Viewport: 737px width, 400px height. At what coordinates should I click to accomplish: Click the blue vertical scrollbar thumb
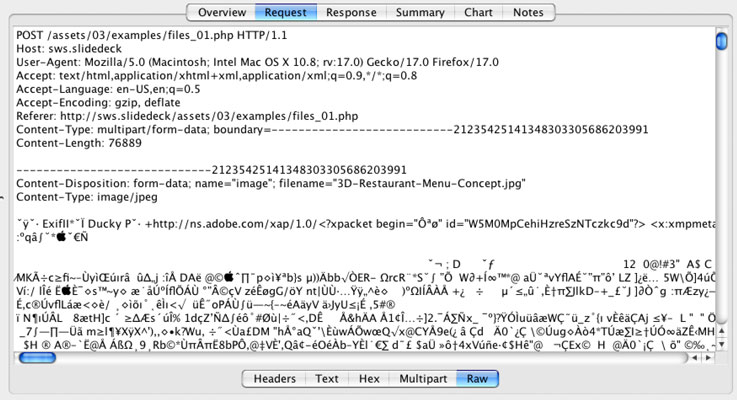pyautogui.click(x=720, y=40)
